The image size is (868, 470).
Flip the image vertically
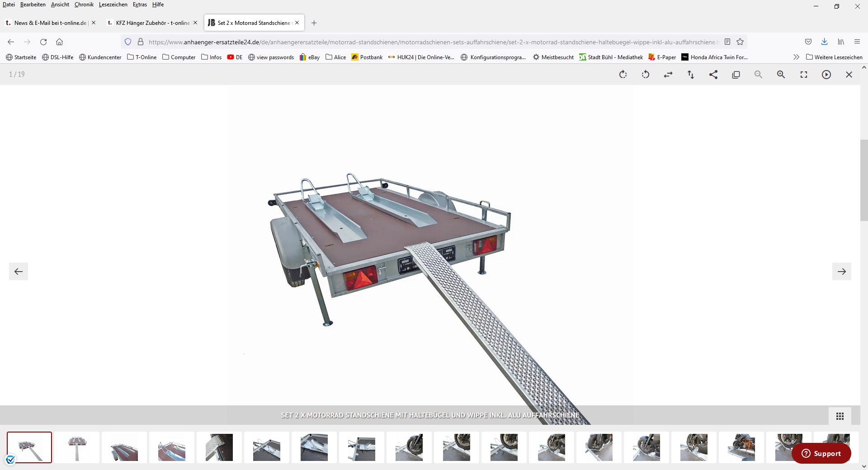[x=691, y=75]
